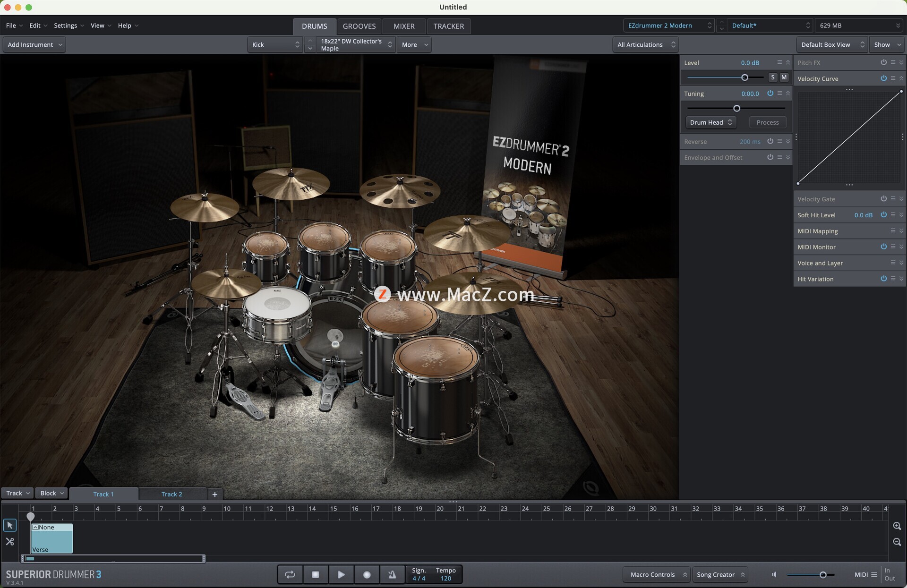The height and width of the screenshot is (588, 907).
Task: Switch to the GROOVES tab
Action: coord(359,26)
